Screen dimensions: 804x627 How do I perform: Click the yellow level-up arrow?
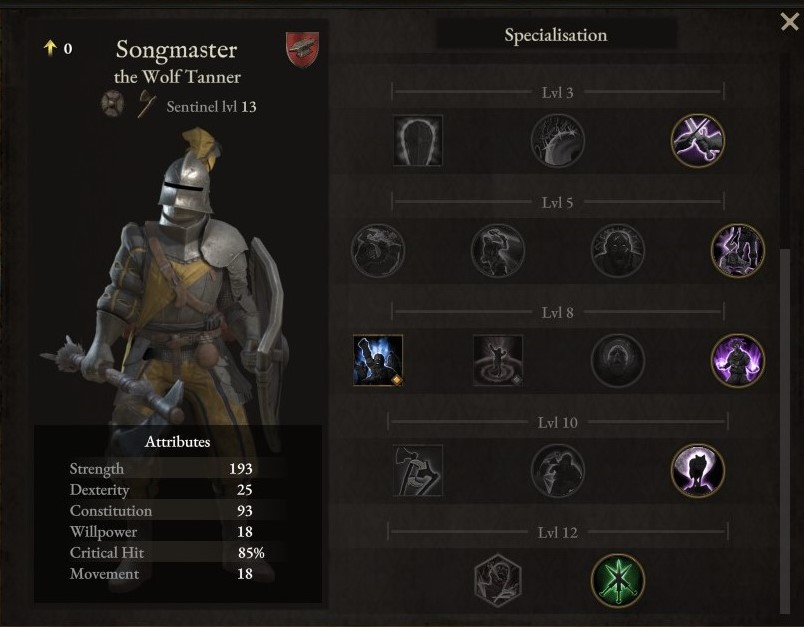[50, 48]
